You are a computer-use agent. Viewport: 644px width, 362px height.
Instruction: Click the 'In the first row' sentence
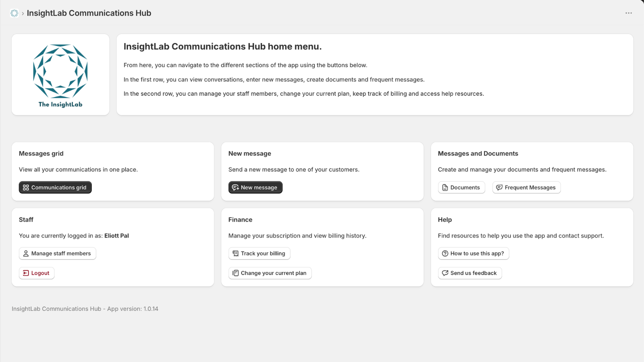274,80
